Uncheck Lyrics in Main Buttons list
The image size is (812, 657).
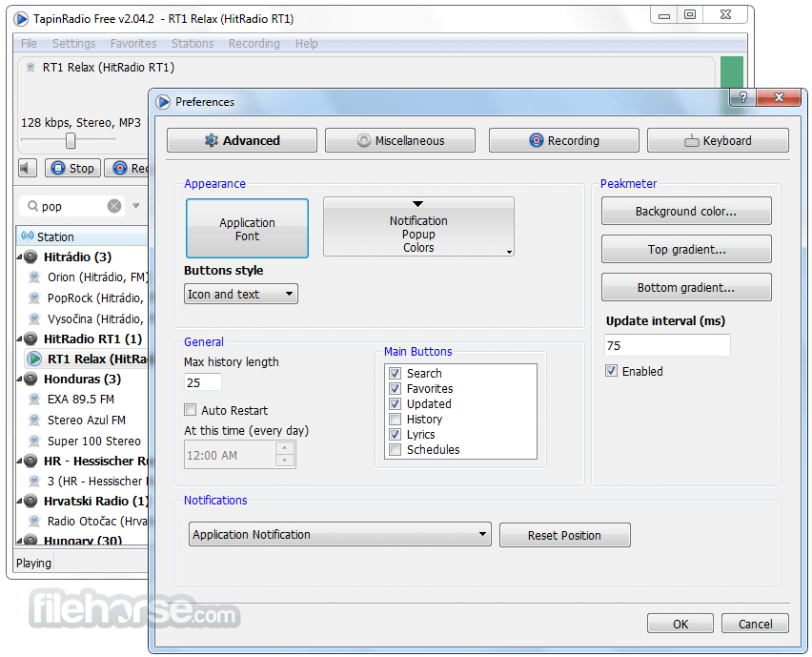396,434
